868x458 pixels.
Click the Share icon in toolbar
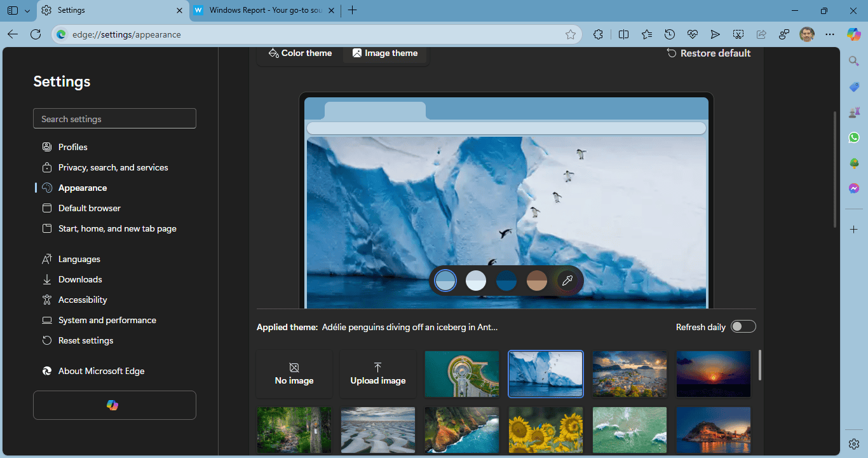(x=761, y=34)
